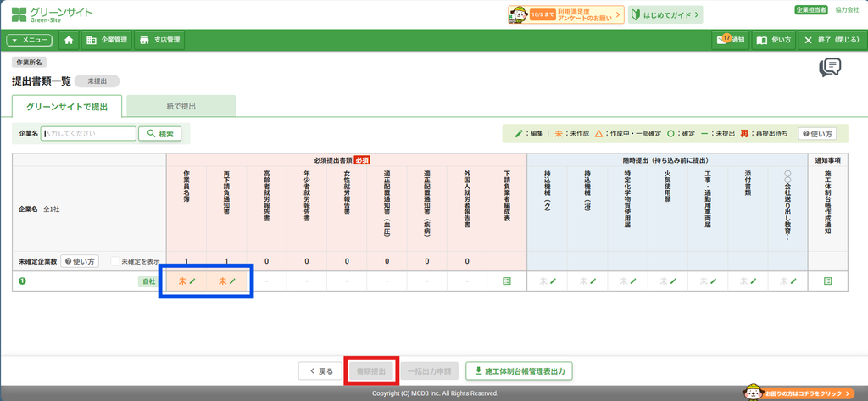Screen dimensions: 868x401
Task: Click the green number 1 company marker
Action: pos(23,281)
